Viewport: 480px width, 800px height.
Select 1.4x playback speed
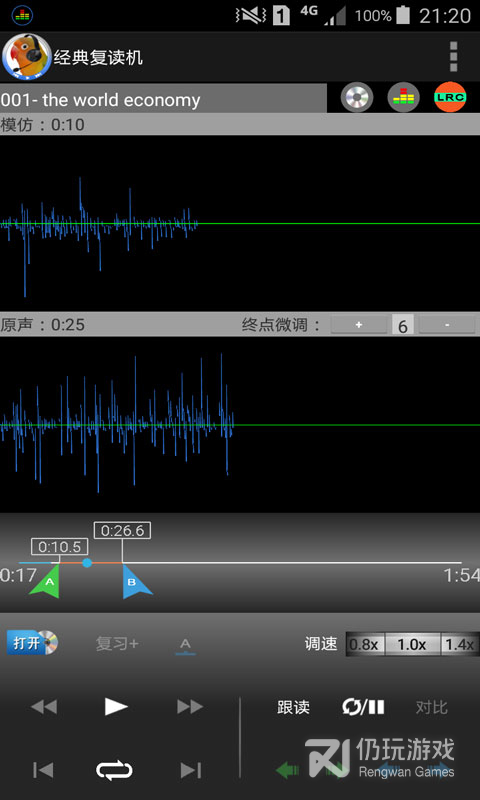[x=460, y=644]
